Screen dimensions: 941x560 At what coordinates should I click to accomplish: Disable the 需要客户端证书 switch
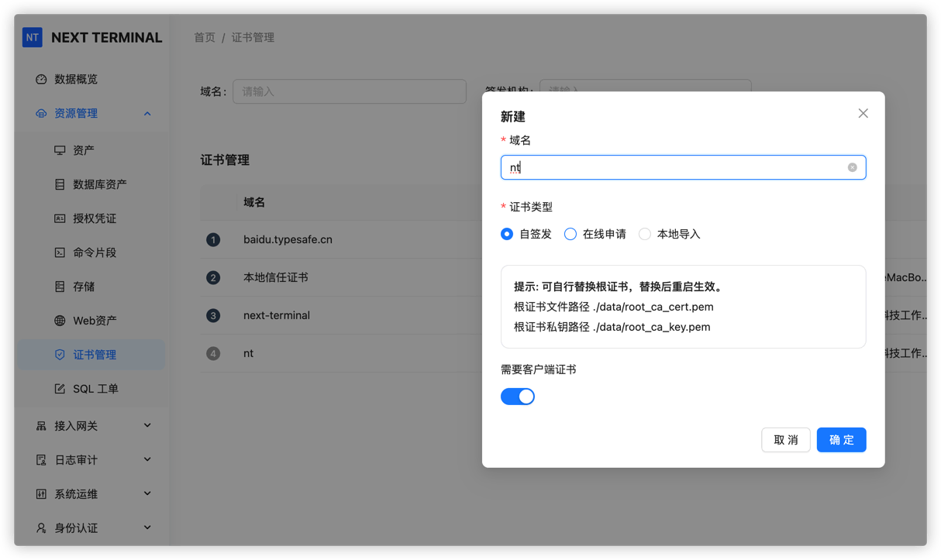(518, 396)
